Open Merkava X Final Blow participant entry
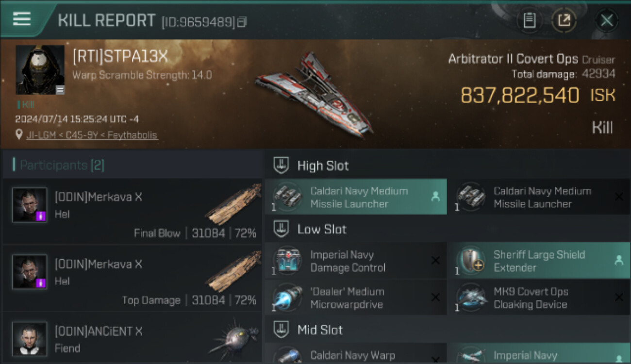631x364 pixels. (x=133, y=211)
